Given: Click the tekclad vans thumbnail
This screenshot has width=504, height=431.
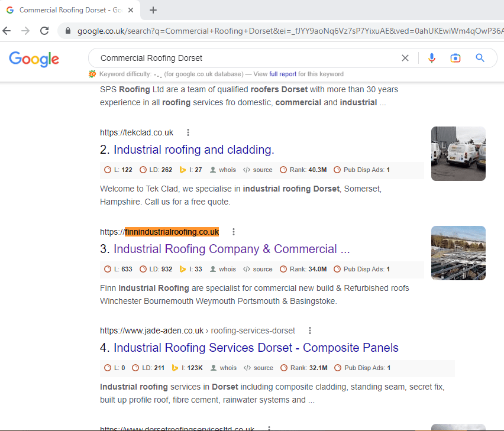Looking at the screenshot, I should (x=458, y=154).
